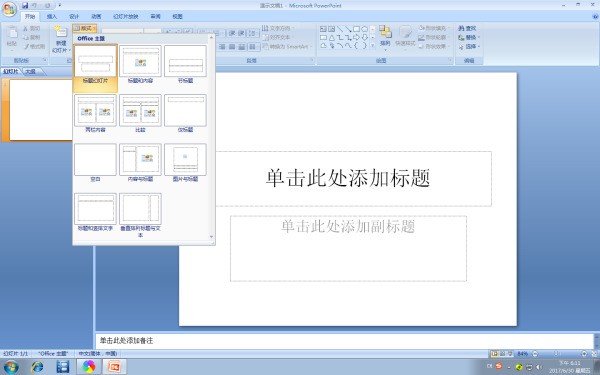This screenshot has width=600, height=375.
Task: Click the zoom-out minus button
Action: [x=535, y=354]
